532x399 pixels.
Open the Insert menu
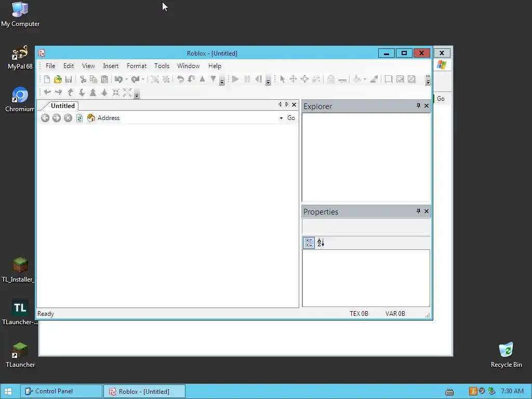111,66
